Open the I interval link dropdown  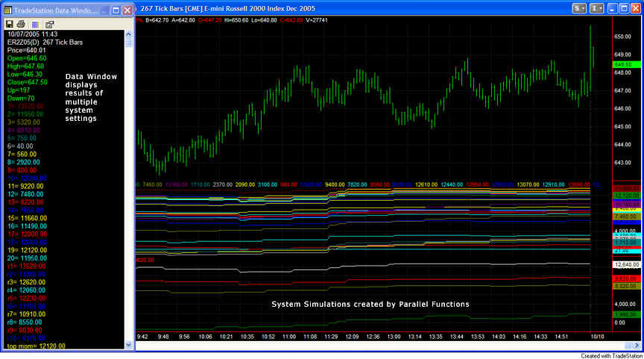(596, 7)
